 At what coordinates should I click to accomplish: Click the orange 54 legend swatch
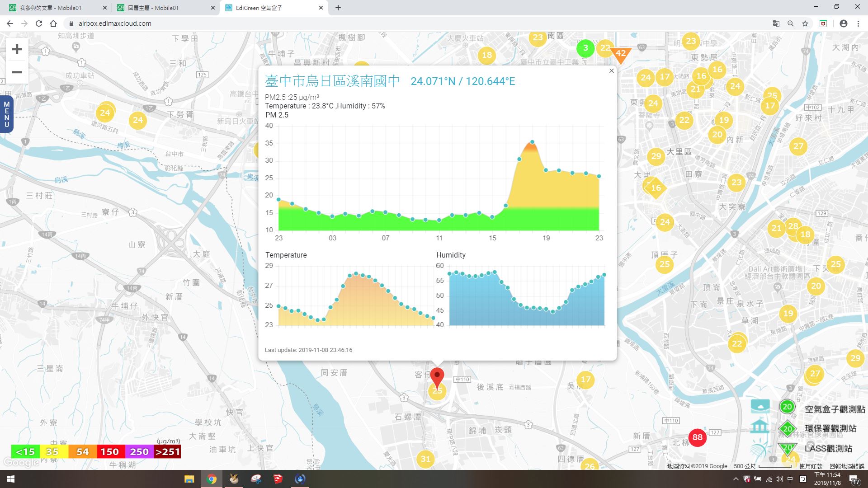tap(82, 451)
